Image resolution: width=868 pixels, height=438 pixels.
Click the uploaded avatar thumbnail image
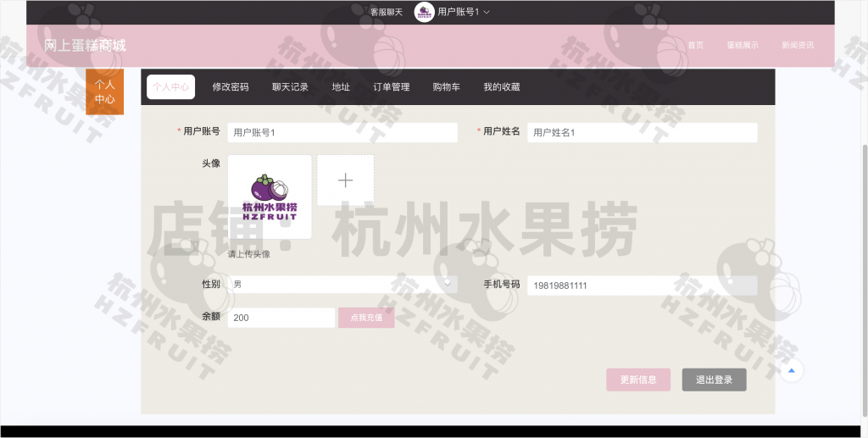click(x=270, y=197)
